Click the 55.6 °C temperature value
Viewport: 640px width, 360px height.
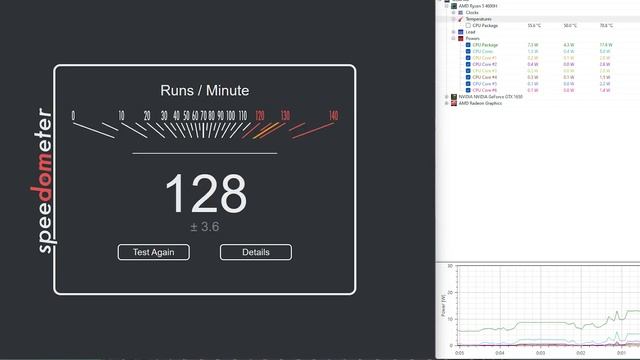tap(534, 25)
